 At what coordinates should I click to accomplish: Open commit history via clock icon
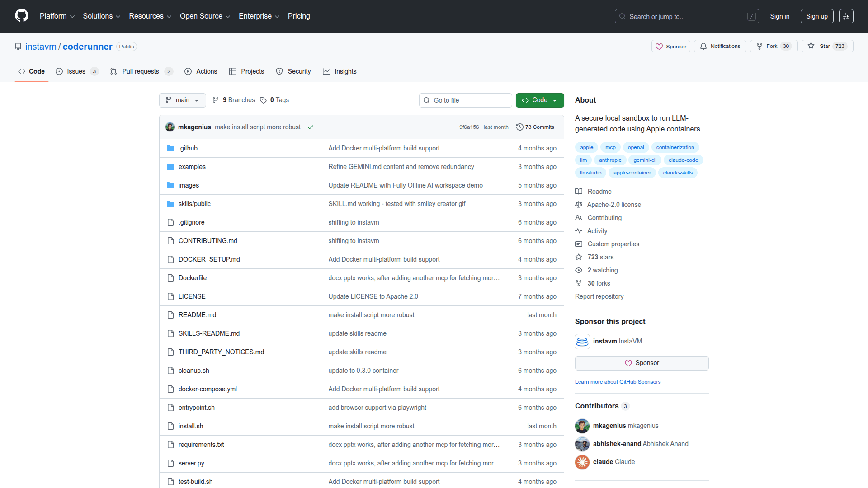point(520,127)
